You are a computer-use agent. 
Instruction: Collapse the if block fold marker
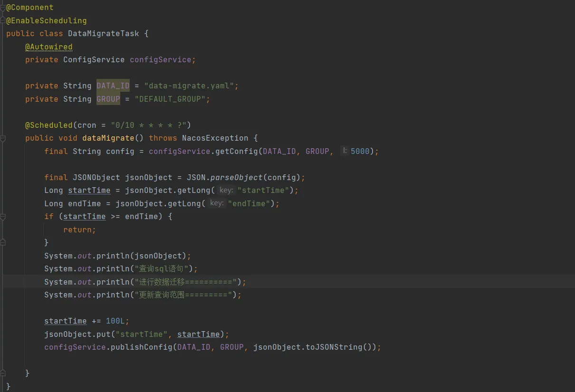coord(3,217)
